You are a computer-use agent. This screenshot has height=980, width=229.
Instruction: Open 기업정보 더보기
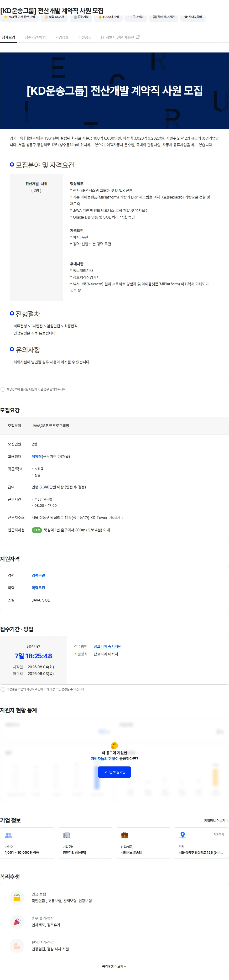click(x=216, y=821)
